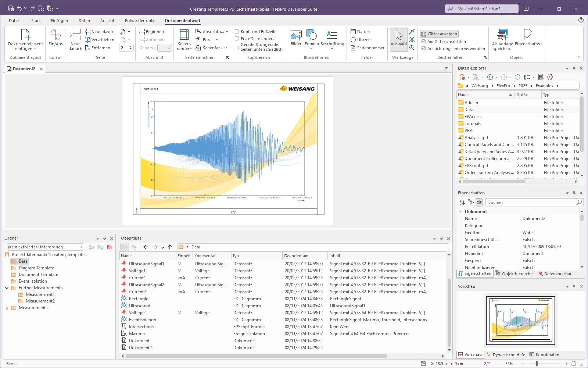Adjust the zoom slider in status bar

(537, 364)
